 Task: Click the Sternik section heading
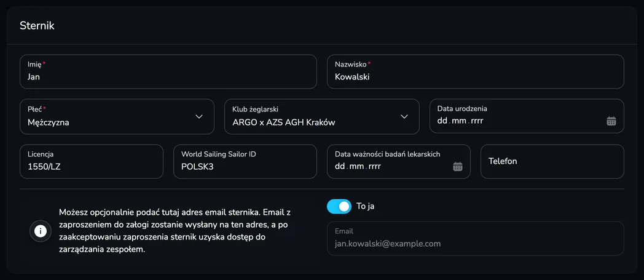37,25
